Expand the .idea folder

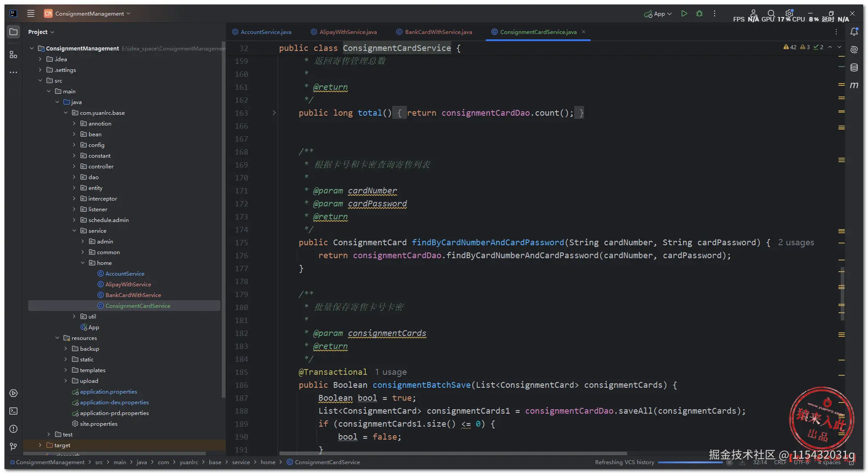pos(40,59)
